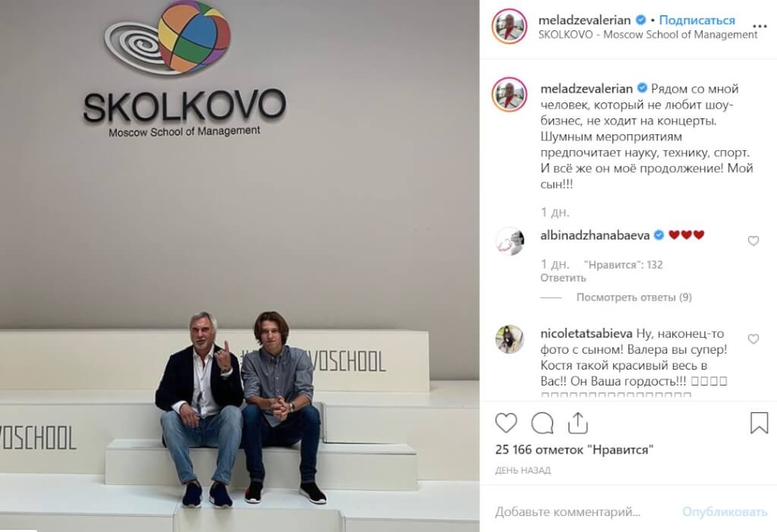Open nicoletatsabieva's profile avatar
Image resolution: width=777 pixels, height=532 pixels.
[509, 339]
